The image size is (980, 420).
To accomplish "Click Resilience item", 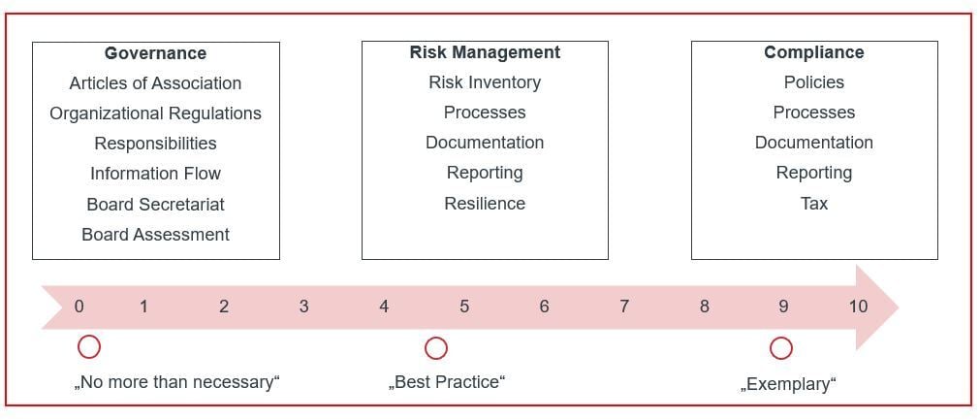I will click(x=485, y=204).
